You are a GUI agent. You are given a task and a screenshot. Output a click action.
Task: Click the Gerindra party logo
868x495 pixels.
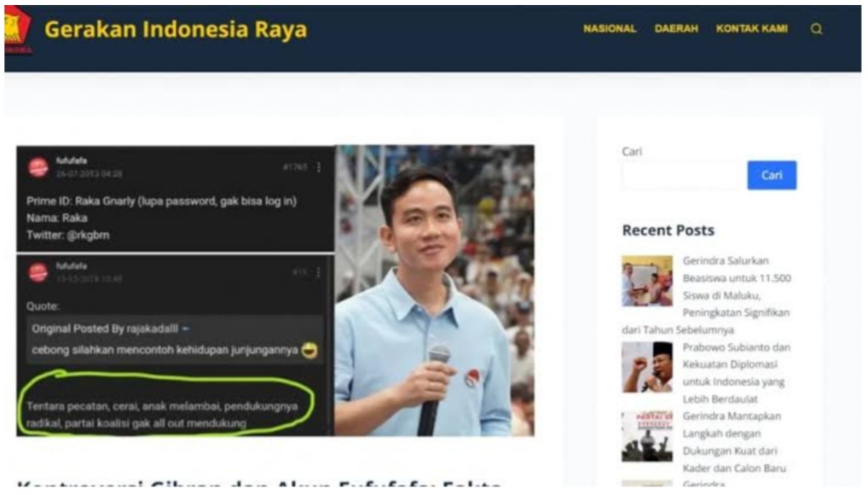[x=18, y=29]
